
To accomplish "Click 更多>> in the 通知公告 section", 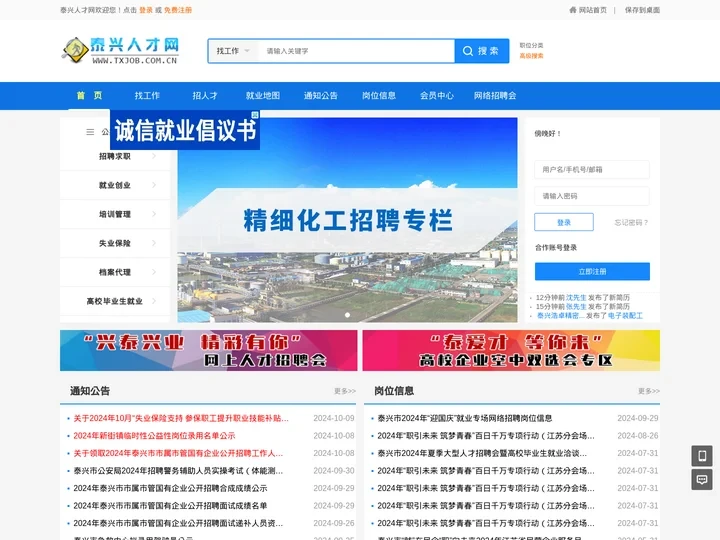I will [x=345, y=391].
